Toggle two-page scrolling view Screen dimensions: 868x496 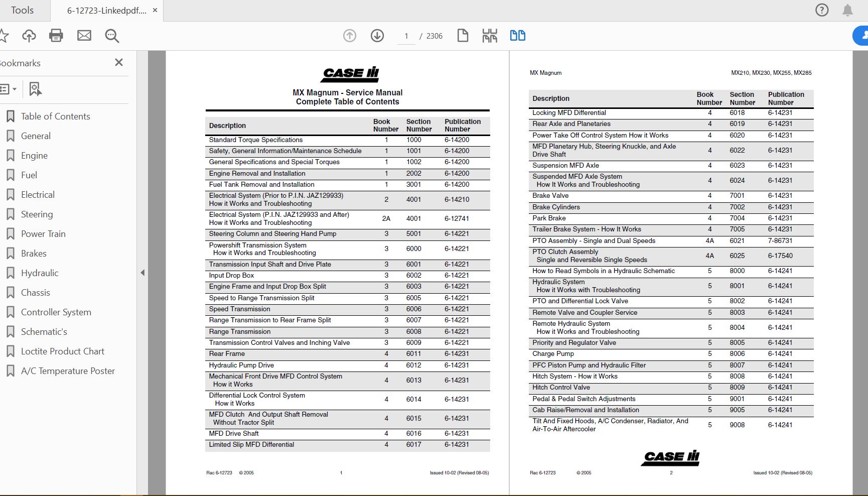pyautogui.click(x=517, y=36)
